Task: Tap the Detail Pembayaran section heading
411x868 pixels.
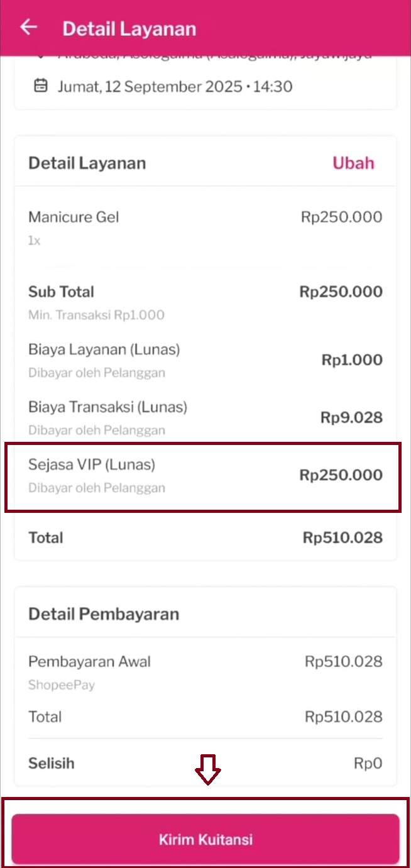Action: pos(103,614)
